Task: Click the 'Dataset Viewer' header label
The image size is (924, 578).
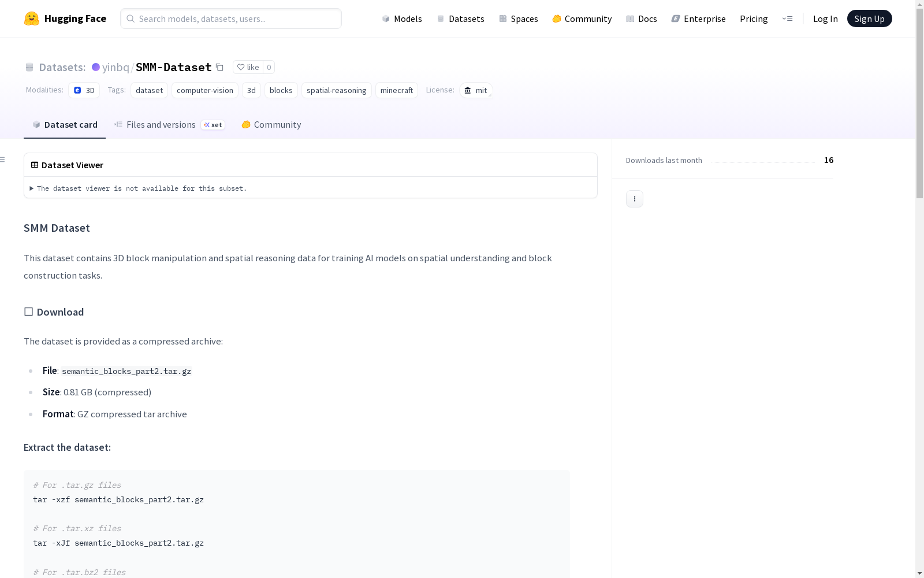Action: (x=72, y=165)
